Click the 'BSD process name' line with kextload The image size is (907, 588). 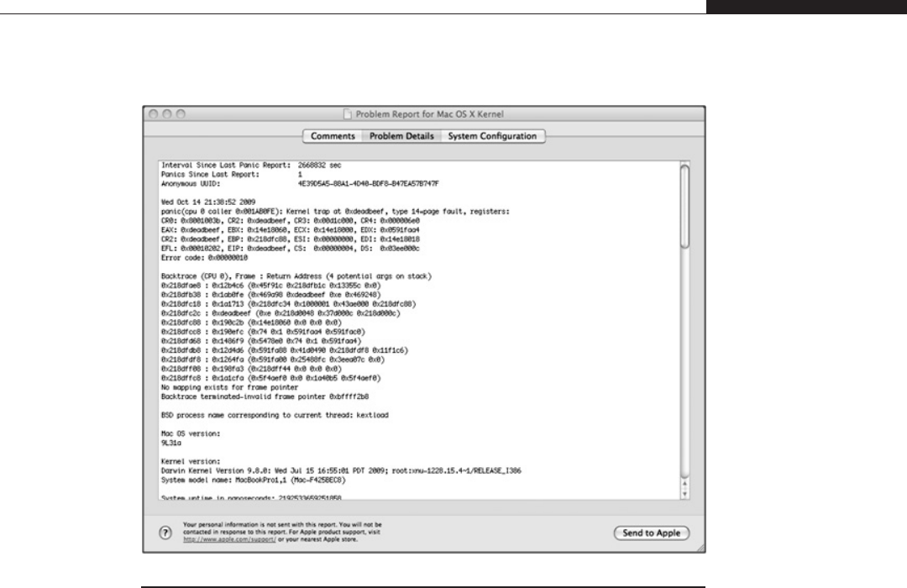click(x=275, y=416)
